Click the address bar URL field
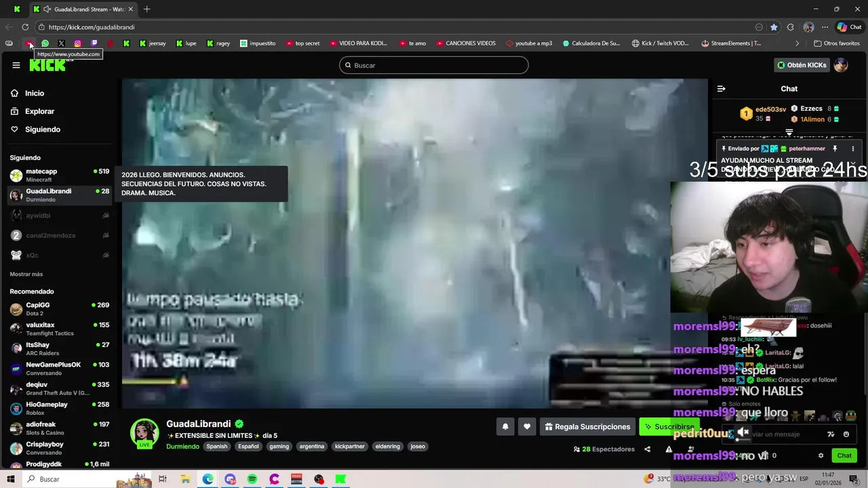The image size is (868, 488). (x=393, y=27)
